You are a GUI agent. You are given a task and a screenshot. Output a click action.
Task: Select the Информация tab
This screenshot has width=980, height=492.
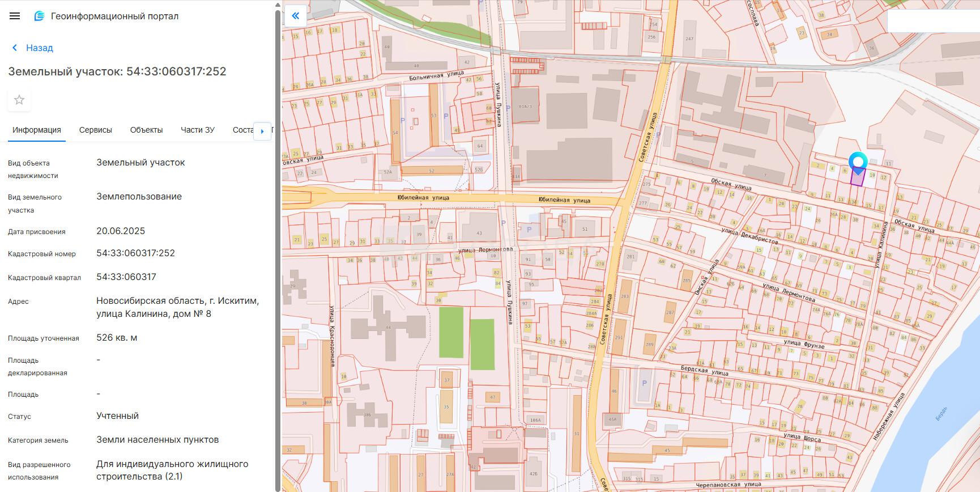(x=37, y=130)
